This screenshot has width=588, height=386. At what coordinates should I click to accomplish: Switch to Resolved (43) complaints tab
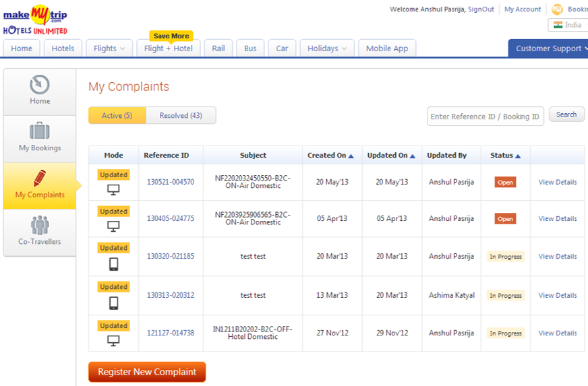click(x=181, y=115)
